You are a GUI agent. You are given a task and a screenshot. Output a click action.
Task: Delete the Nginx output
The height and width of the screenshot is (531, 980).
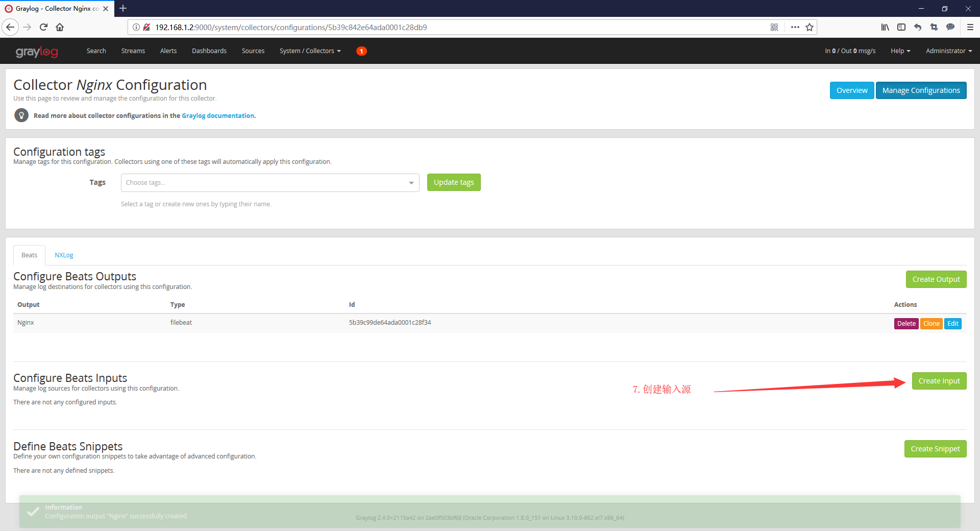[x=906, y=324]
